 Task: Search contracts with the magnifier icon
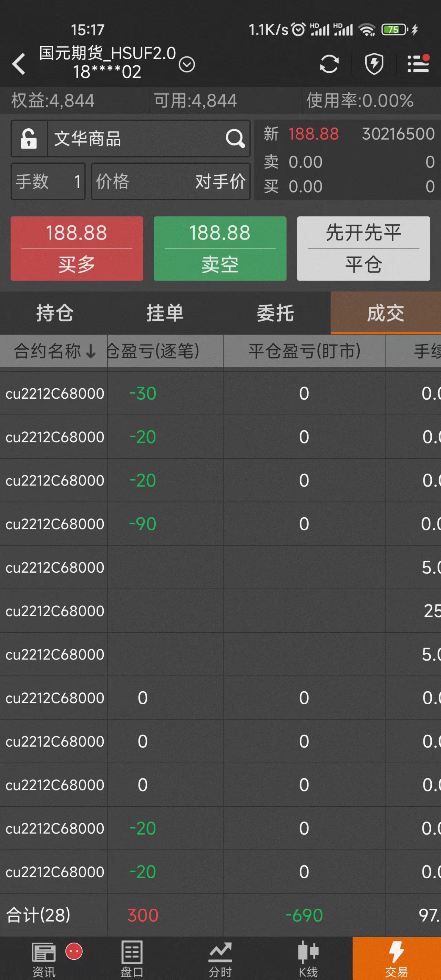point(235,139)
